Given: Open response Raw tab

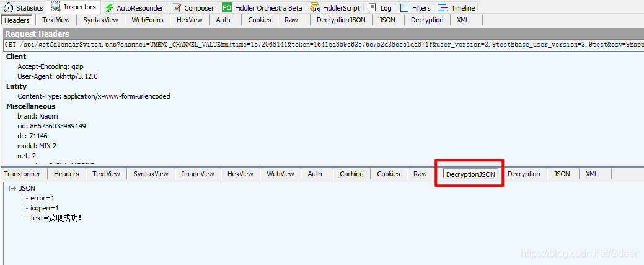Looking at the screenshot, I should coord(420,174).
